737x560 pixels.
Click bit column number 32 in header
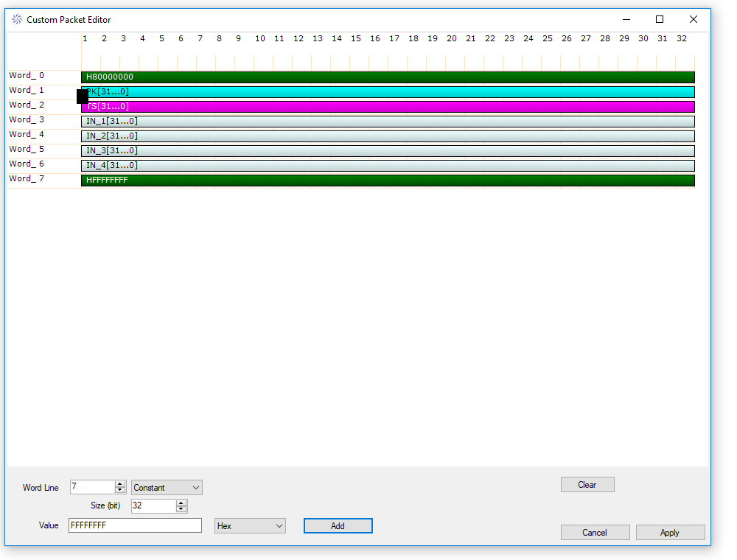tap(682, 38)
